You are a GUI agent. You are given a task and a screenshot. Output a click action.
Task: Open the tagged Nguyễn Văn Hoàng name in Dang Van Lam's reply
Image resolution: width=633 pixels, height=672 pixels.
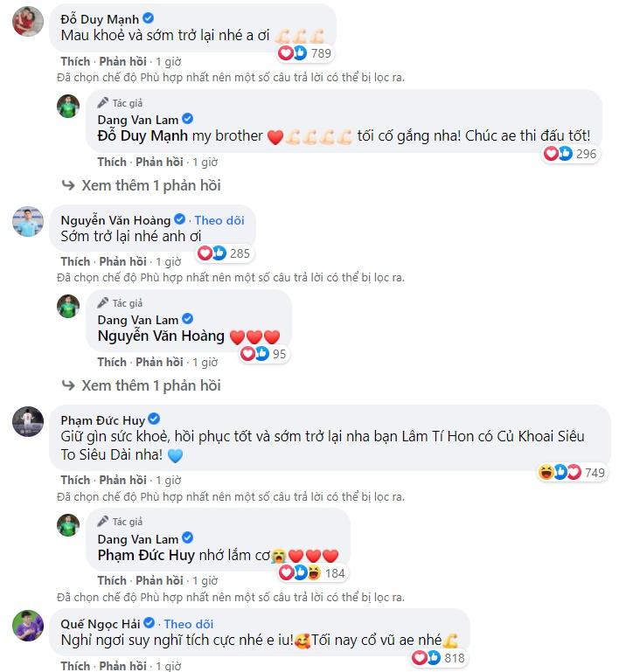[161, 336]
